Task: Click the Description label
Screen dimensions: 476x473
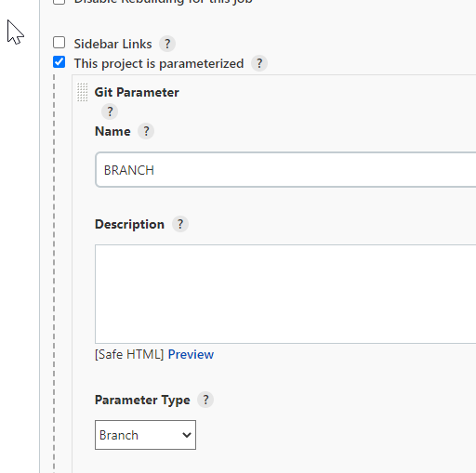Action: (x=129, y=224)
